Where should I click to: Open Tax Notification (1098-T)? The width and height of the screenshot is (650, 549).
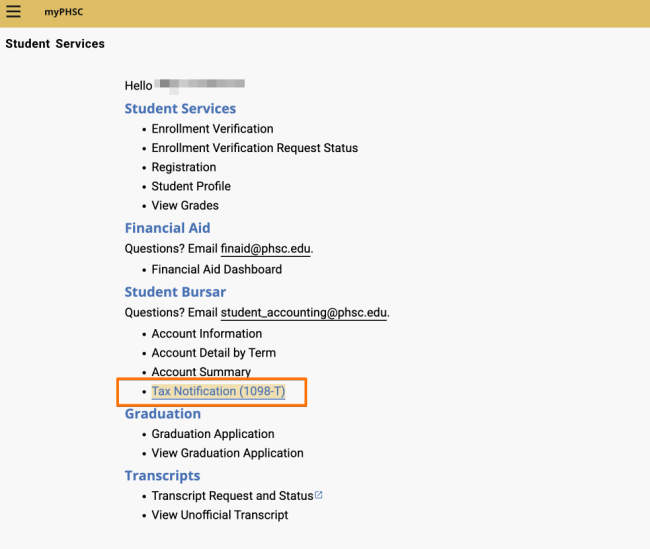(x=218, y=391)
